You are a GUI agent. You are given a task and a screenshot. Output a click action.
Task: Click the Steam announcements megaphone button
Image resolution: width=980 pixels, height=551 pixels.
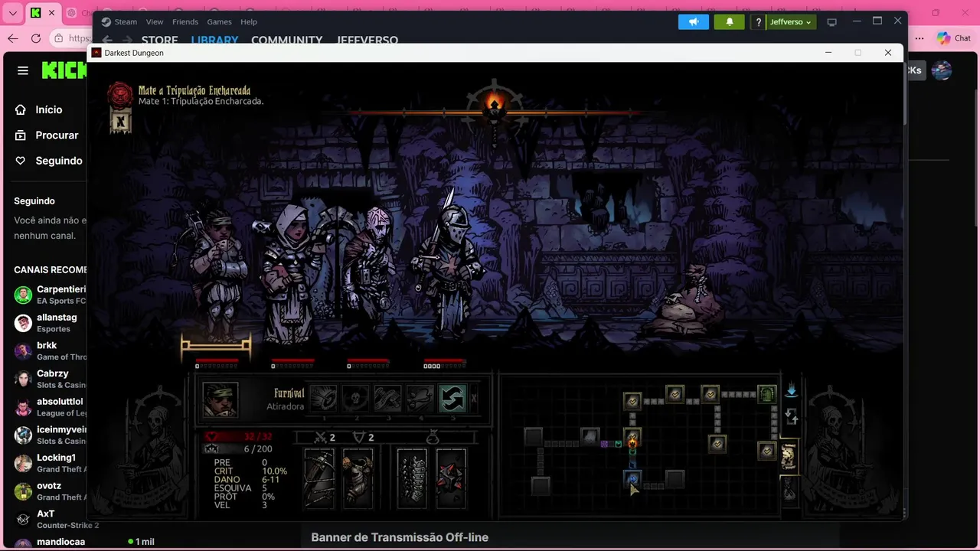tap(694, 21)
